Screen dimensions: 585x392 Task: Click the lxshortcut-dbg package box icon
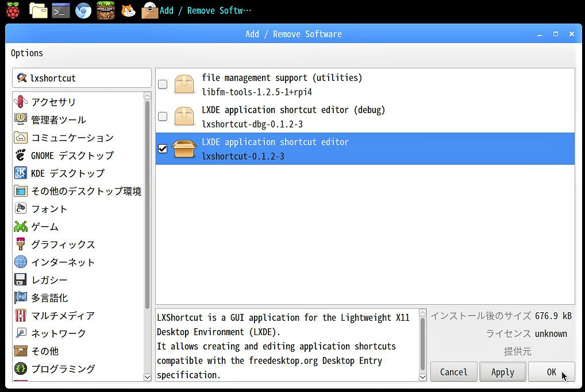point(184,117)
